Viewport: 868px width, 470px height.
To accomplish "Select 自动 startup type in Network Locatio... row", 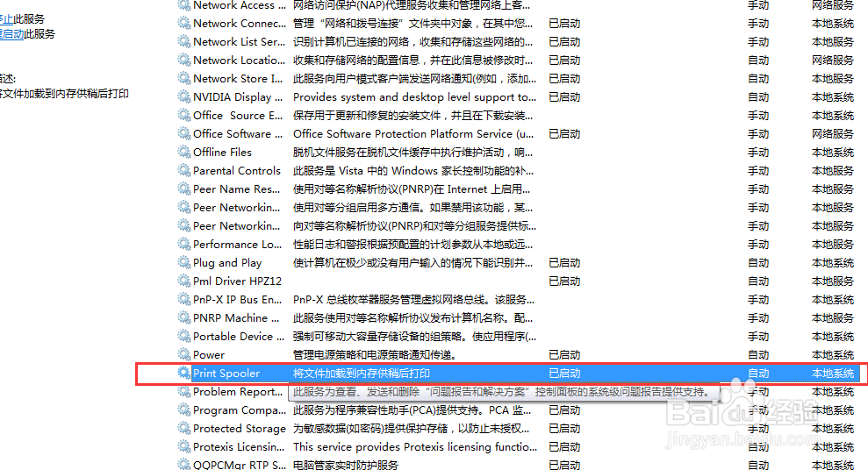I will (x=758, y=60).
